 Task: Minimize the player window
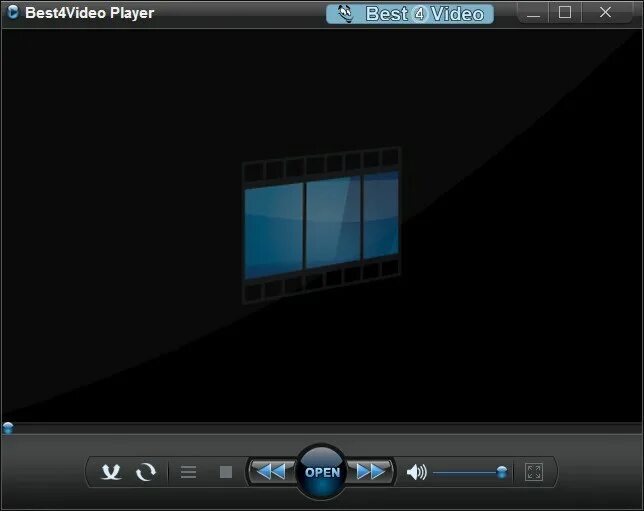[x=533, y=13]
